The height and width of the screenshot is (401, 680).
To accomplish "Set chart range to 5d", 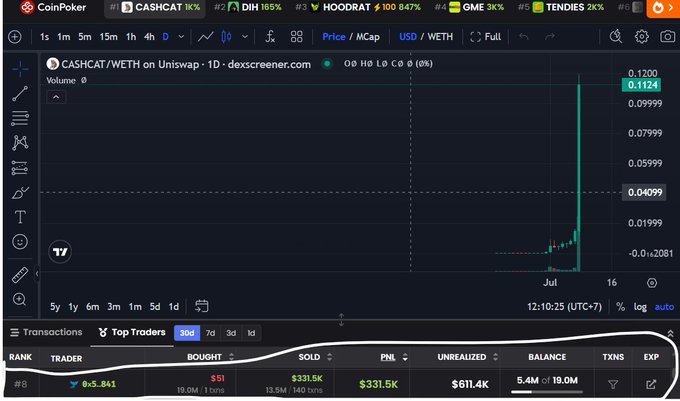I will click(155, 306).
